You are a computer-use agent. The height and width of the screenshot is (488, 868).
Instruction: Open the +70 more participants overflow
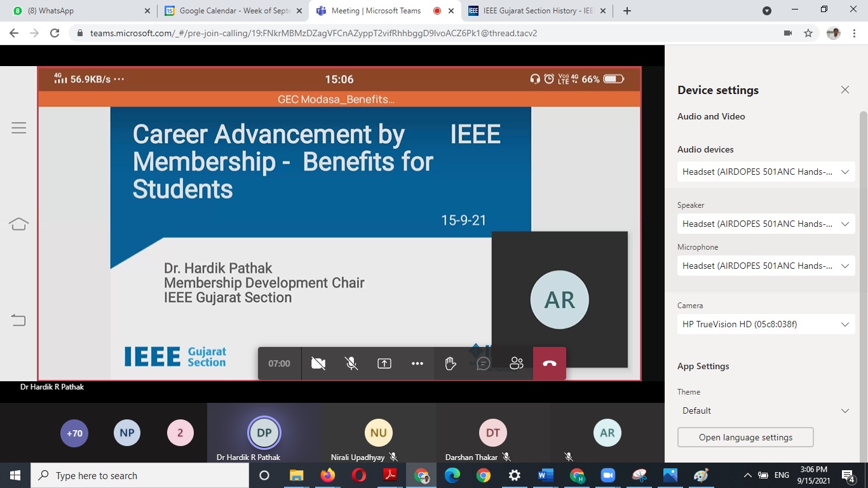tap(74, 433)
